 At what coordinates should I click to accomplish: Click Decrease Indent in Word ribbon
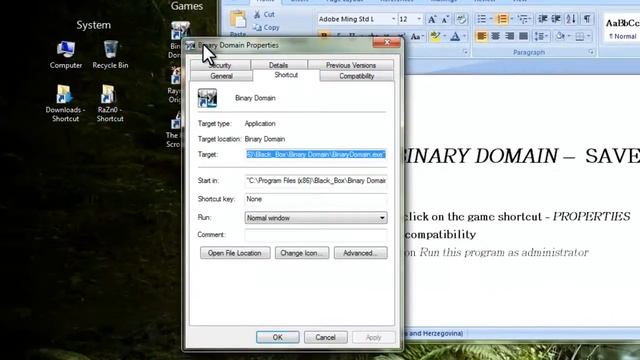(x=542, y=19)
